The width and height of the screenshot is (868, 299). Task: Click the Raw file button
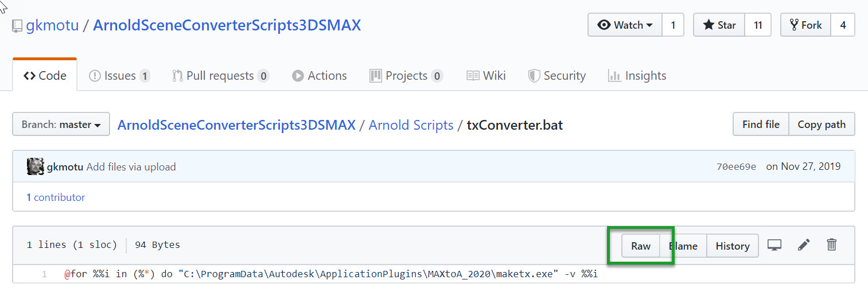click(641, 246)
